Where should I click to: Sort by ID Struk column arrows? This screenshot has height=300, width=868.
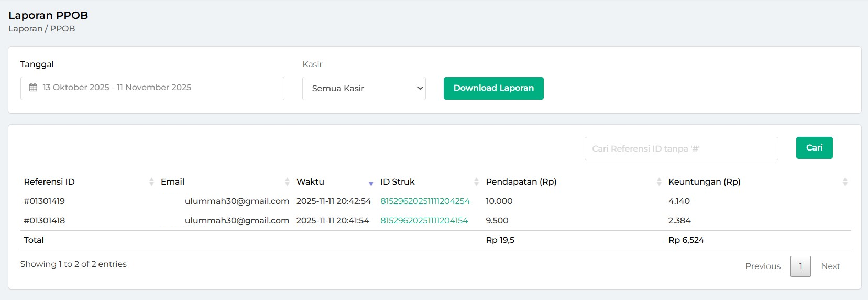476,182
